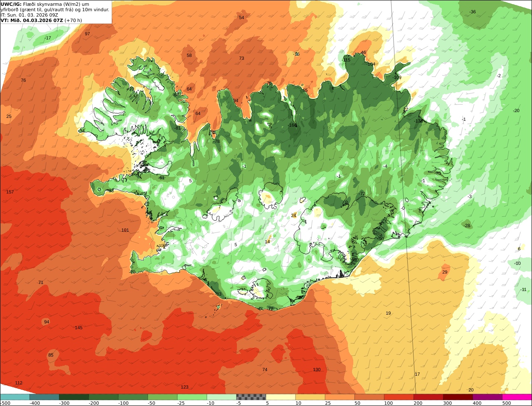Image resolution: width=532 pixels, height=406 pixels.
Task: Click the map value '-11' on the right edge
Action: pyautogui.click(x=523, y=290)
